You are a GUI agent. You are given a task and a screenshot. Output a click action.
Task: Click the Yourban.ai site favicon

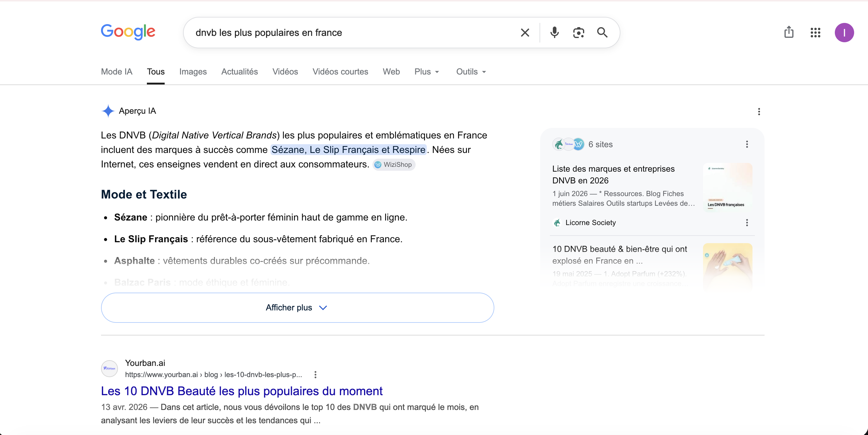pos(109,368)
